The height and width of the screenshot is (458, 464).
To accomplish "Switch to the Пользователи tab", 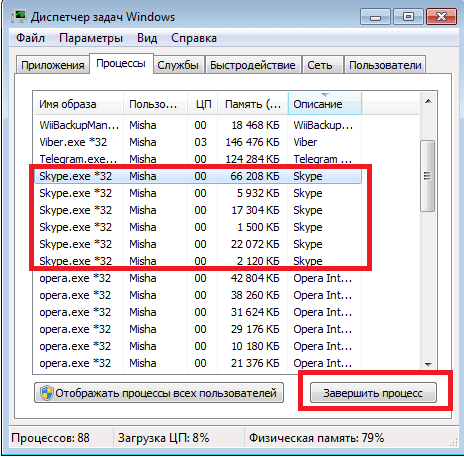I will point(385,65).
